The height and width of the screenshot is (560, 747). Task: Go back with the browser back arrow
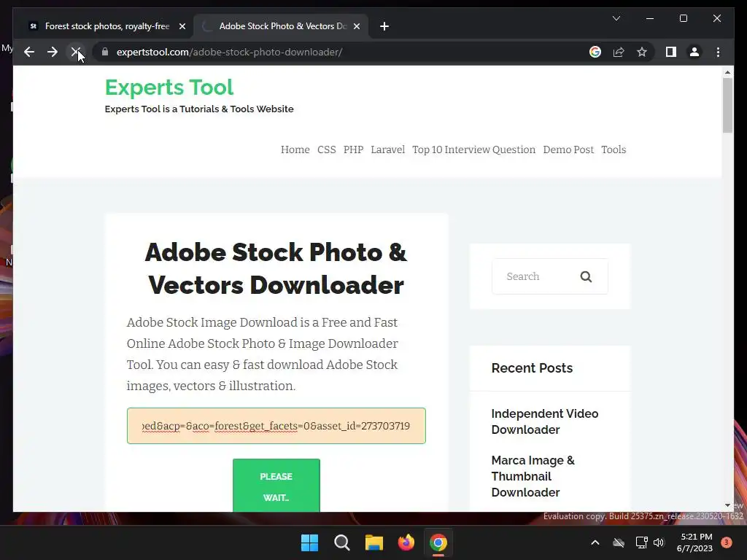click(x=29, y=52)
